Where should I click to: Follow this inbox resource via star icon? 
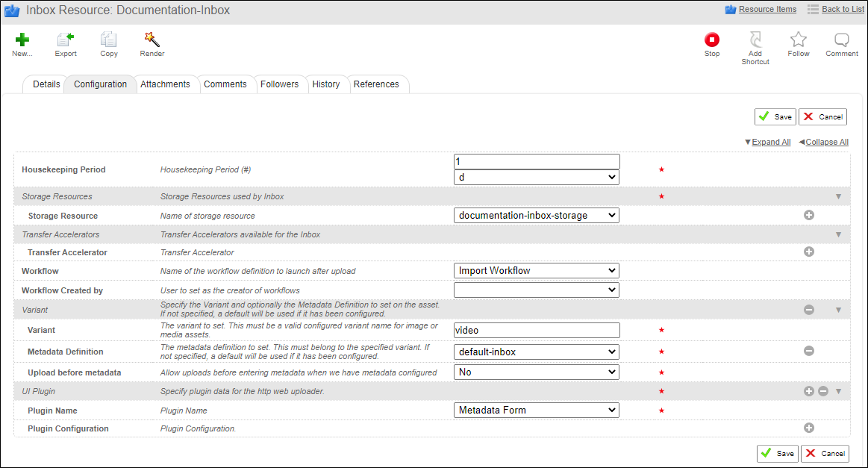tap(798, 39)
